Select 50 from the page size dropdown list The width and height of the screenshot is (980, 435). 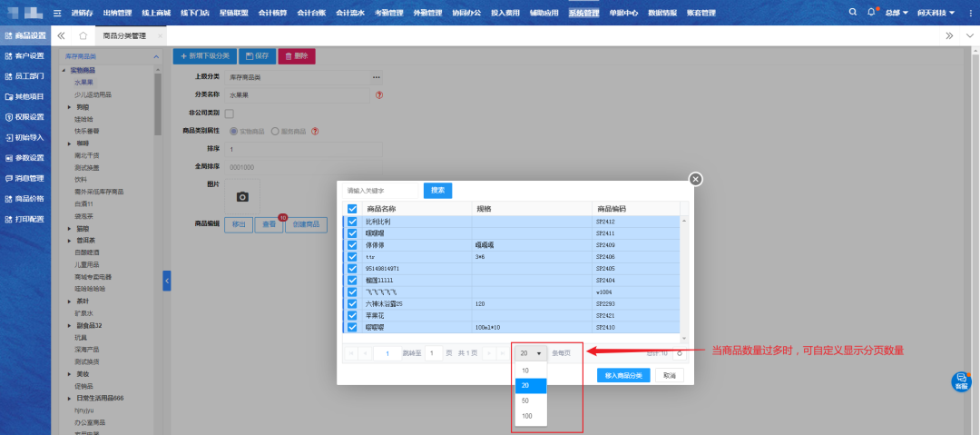click(525, 400)
